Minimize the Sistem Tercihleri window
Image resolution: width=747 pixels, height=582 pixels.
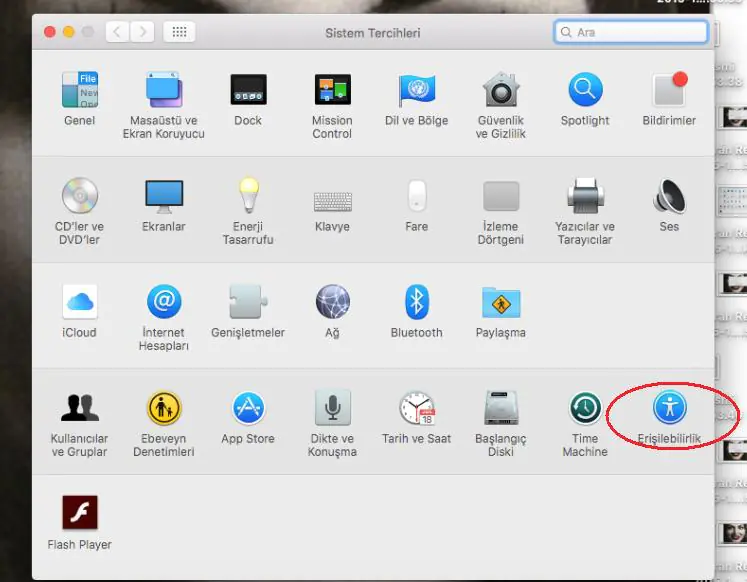tap(69, 32)
